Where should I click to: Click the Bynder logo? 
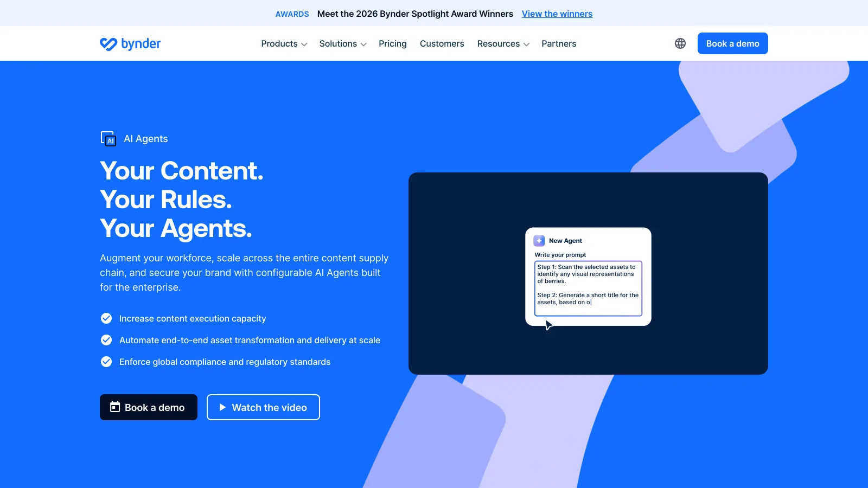(130, 43)
